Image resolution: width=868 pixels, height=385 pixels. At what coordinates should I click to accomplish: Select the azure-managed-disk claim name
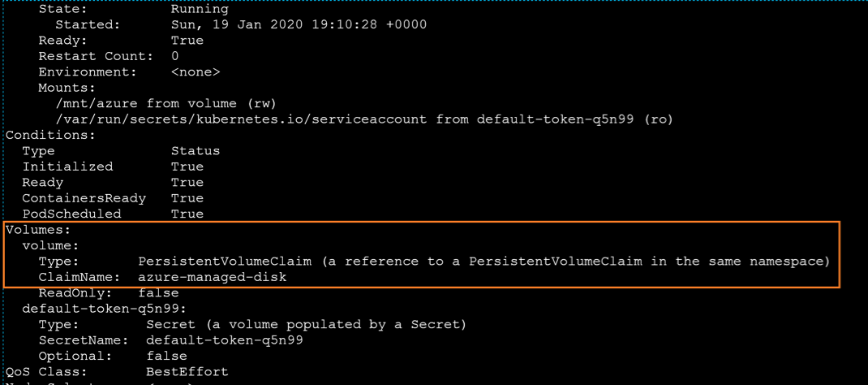point(212,277)
